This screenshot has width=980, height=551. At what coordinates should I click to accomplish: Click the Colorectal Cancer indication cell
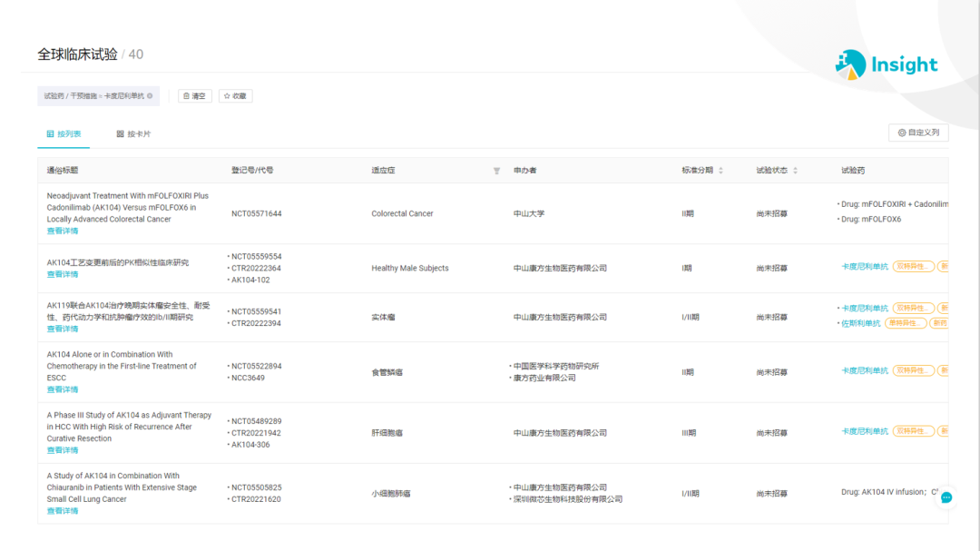402,213
